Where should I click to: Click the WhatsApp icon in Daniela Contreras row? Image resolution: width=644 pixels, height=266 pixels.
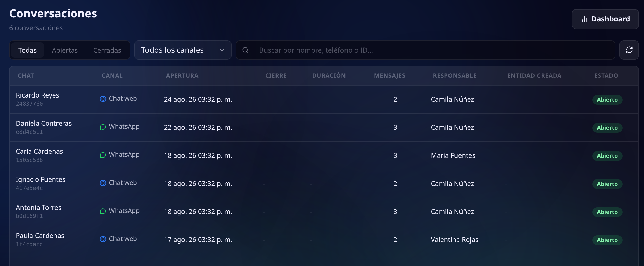(103, 127)
